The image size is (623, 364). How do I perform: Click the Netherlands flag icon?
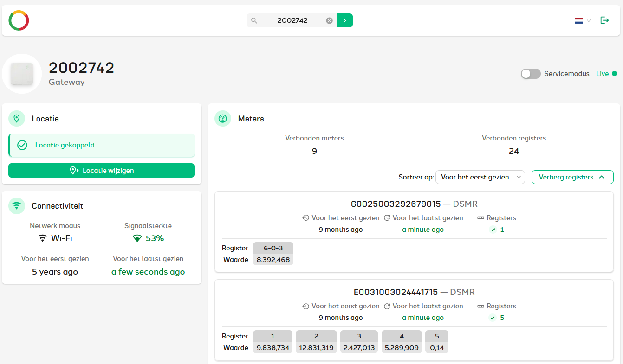point(578,20)
